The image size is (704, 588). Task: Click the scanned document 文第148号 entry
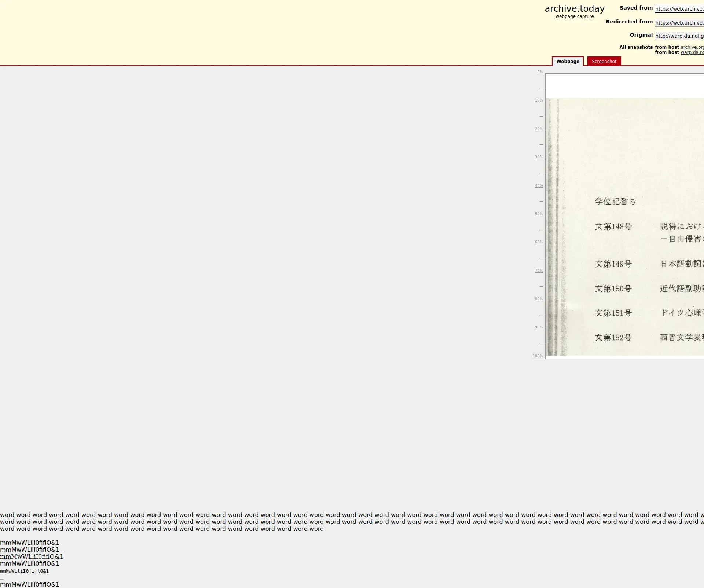point(613,227)
